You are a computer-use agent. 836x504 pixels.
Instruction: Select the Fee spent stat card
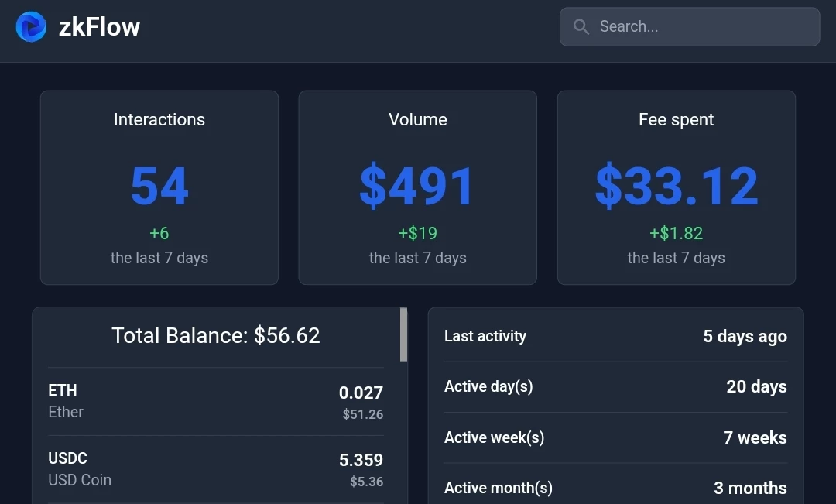click(x=676, y=187)
